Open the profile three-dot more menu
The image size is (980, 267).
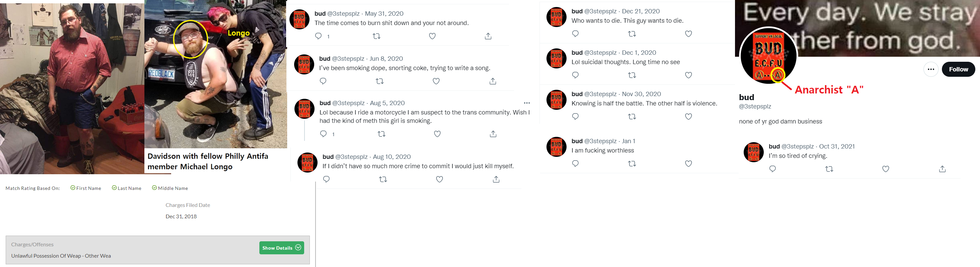pos(931,69)
